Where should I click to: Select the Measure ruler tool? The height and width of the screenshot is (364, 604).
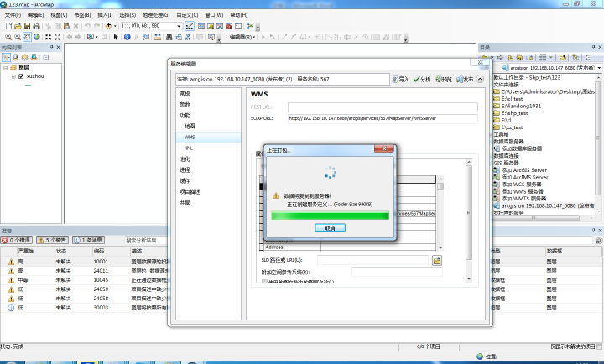pos(158,37)
